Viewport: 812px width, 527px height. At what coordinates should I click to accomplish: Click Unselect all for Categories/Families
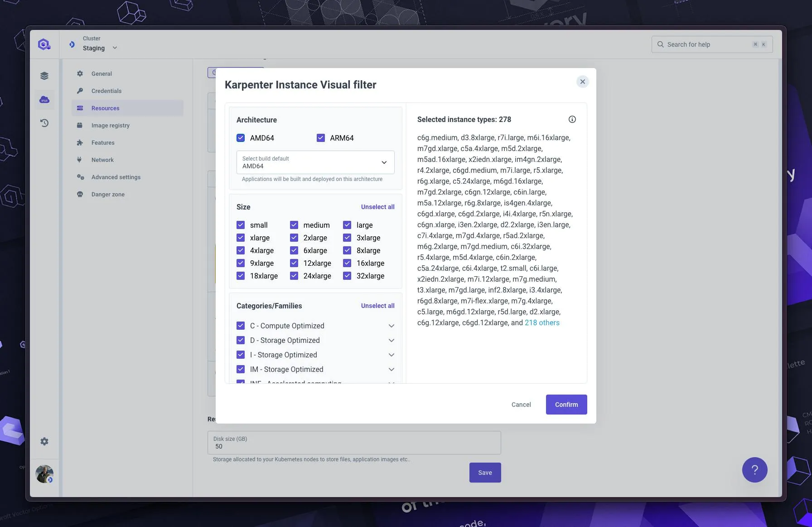point(377,306)
